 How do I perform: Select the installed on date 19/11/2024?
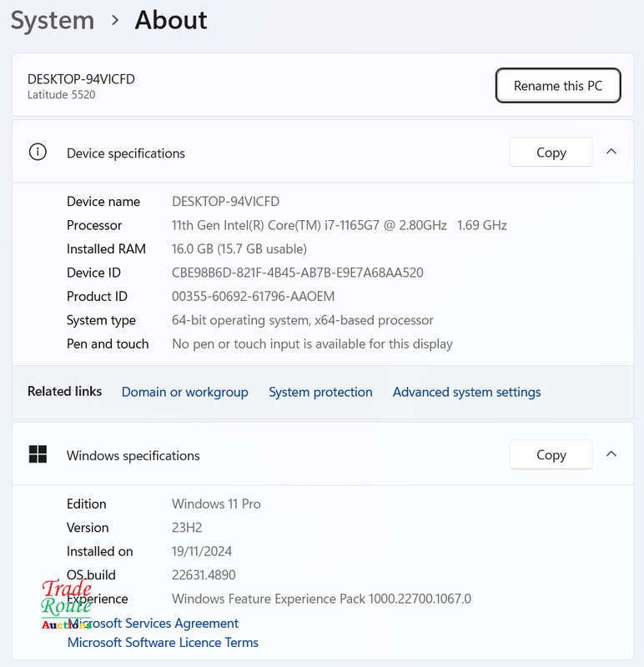[x=202, y=551]
